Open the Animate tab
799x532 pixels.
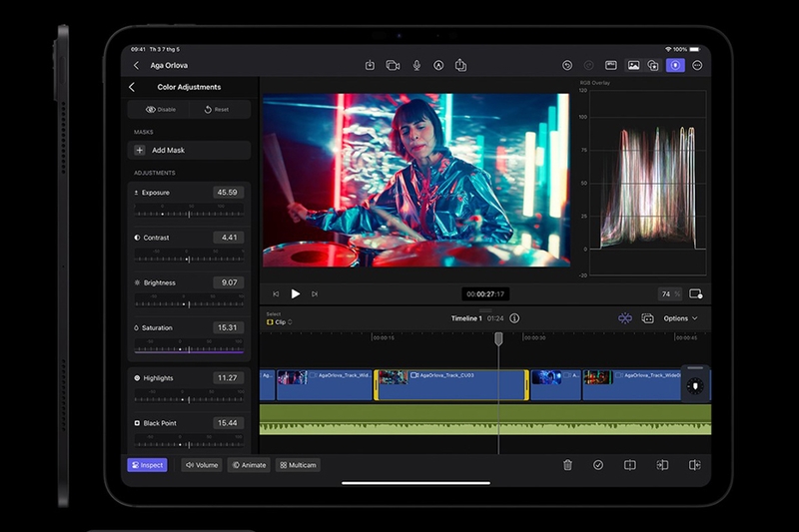pos(249,465)
